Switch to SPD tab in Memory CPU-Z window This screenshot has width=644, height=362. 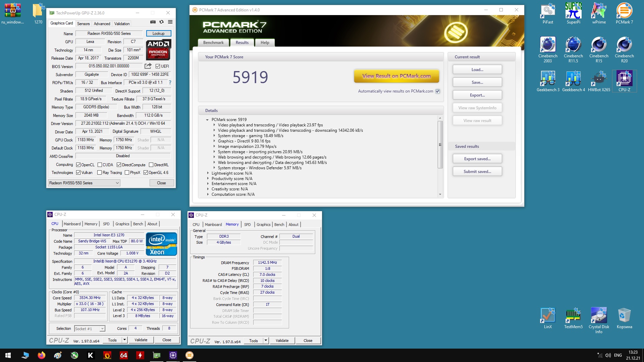(248, 225)
